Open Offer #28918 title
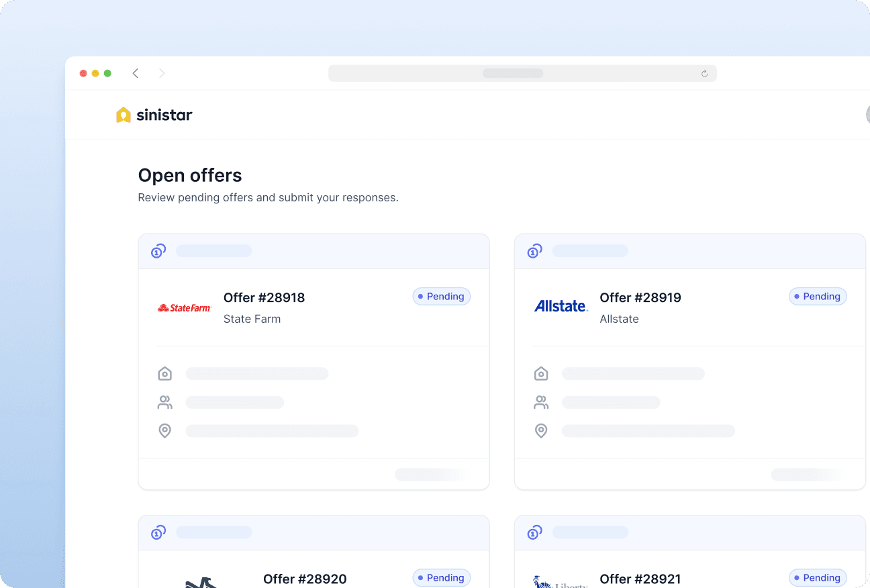 (264, 298)
